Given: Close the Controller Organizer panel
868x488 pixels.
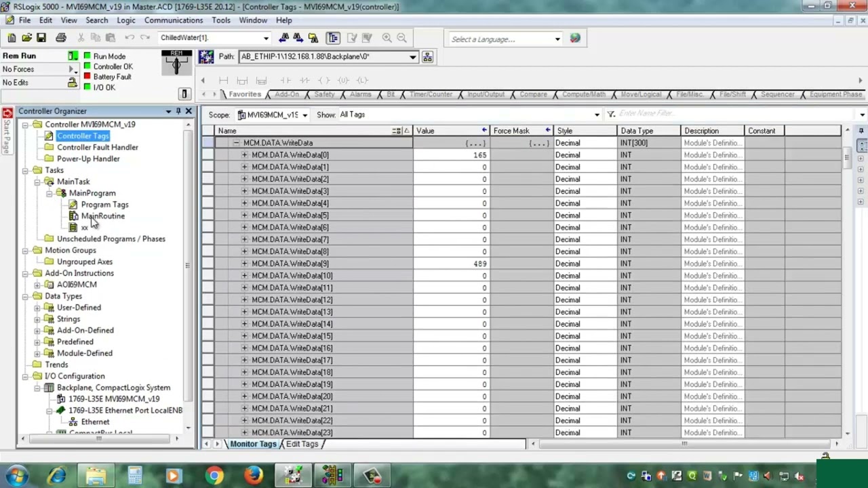Looking at the screenshot, I should pyautogui.click(x=189, y=111).
